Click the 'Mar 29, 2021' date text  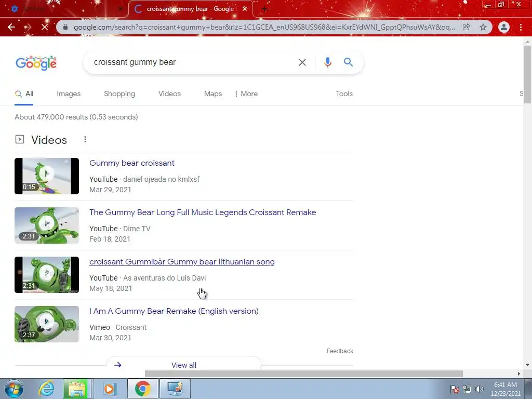(x=110, y=190)
